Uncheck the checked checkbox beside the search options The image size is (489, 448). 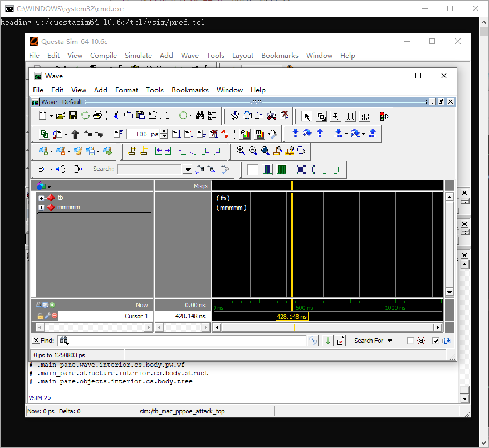(x=436, y=340)
